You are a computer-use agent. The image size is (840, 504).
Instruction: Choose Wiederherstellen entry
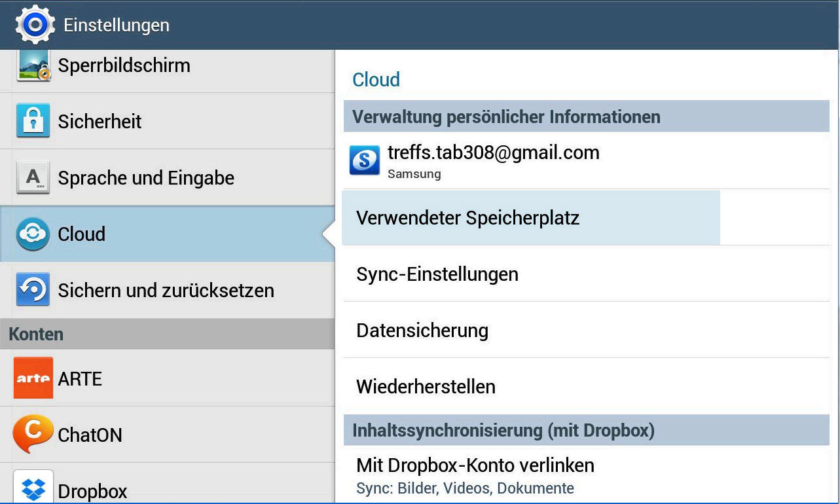[426, 387]
